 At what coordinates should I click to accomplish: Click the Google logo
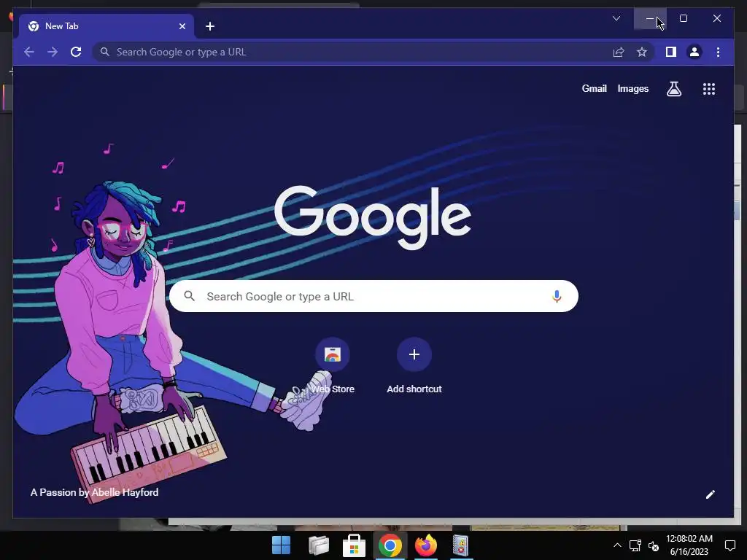tap(373, 217)
